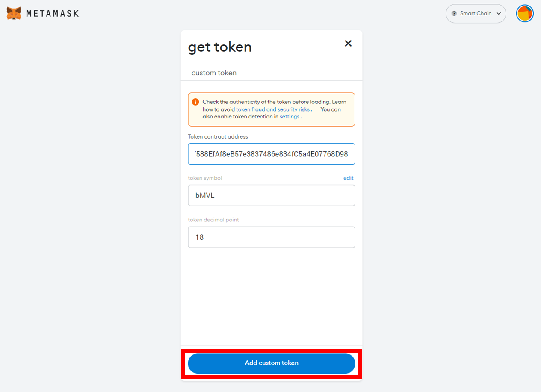The height and width of the screenshot is (392, 541).
Task: Click edit next to token symbol
Action: [x=349, y=178]
